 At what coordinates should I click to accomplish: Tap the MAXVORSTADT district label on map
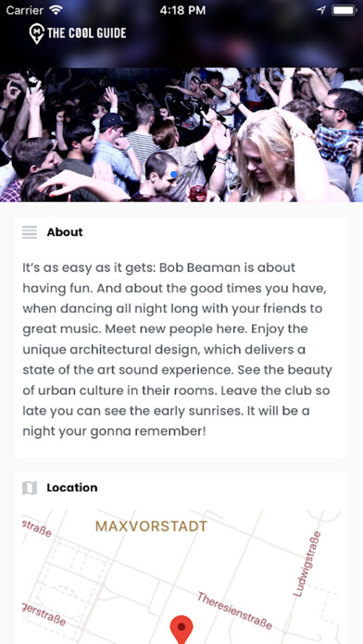pyautogui.click(x=151, y=526)
